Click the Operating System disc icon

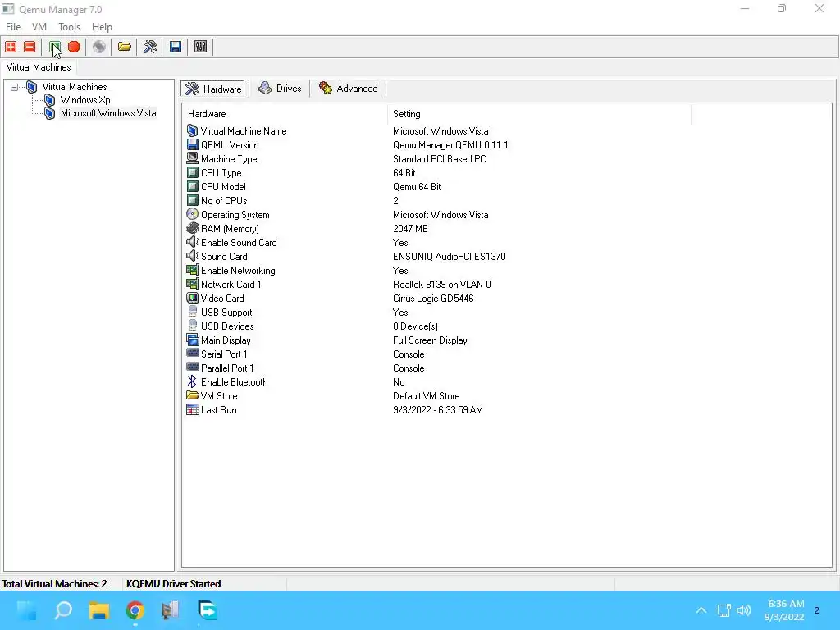192,214
